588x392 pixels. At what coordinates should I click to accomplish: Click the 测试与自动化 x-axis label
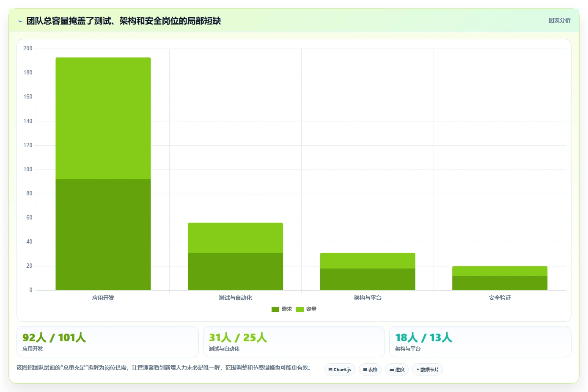235,298
